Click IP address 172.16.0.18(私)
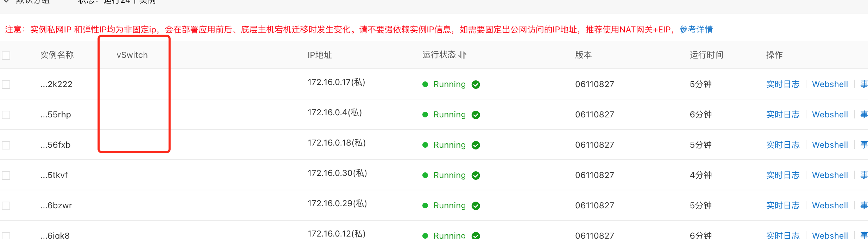Image resolution: width=868 pixels, height=239 pixels. coord(337,143)
